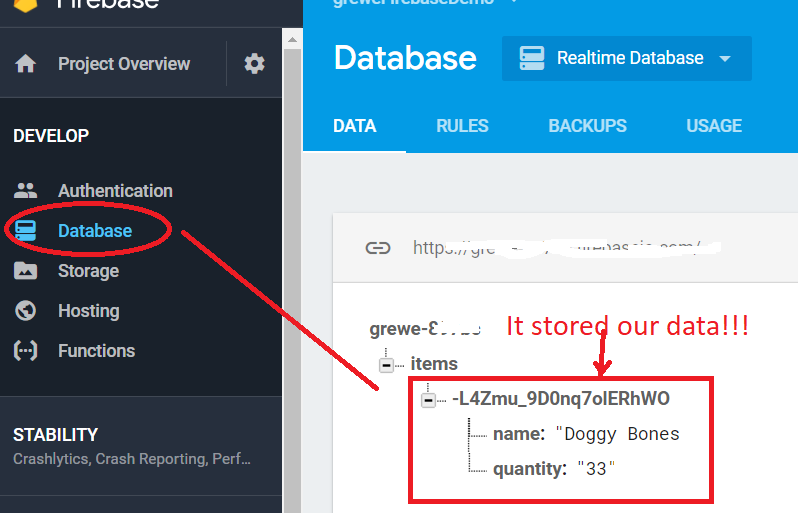The height and width of the screenshot is (513, 798).
Task: Open the STABILITY section in sidebar
Action: pyautogui.click(x=56, y=435)
